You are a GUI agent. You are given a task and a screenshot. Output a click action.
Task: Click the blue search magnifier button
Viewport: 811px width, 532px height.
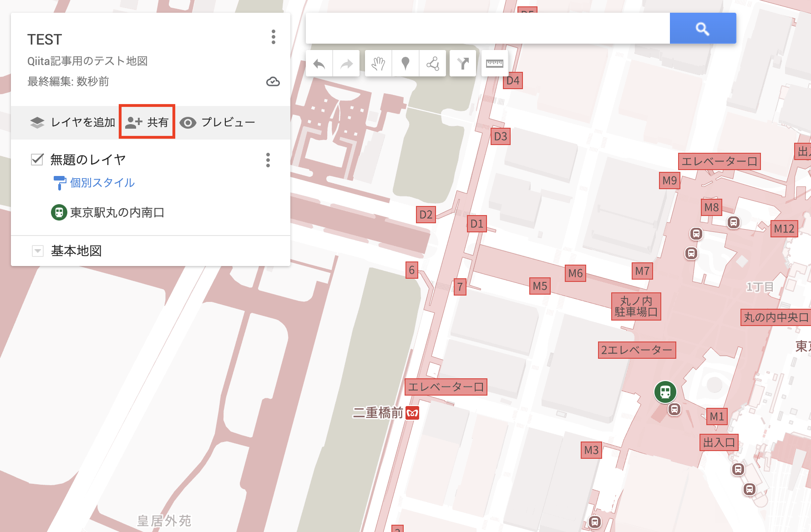point(703,29)
